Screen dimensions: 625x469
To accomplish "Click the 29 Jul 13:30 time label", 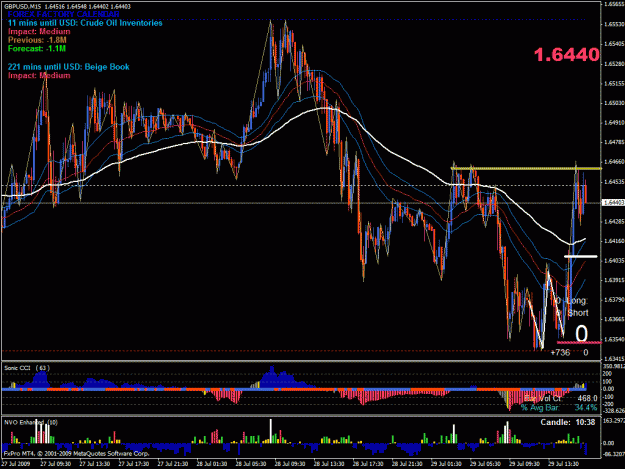I will (x=563, y=464).
